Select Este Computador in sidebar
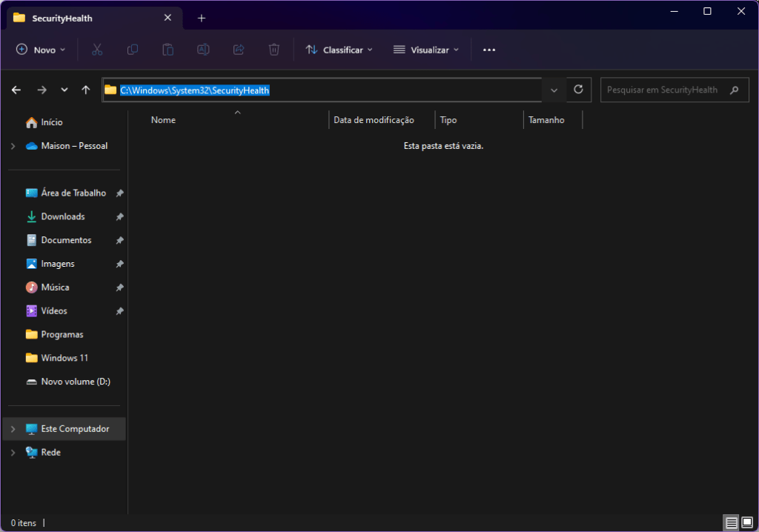 pyautogui.click(x=64, y=429)
